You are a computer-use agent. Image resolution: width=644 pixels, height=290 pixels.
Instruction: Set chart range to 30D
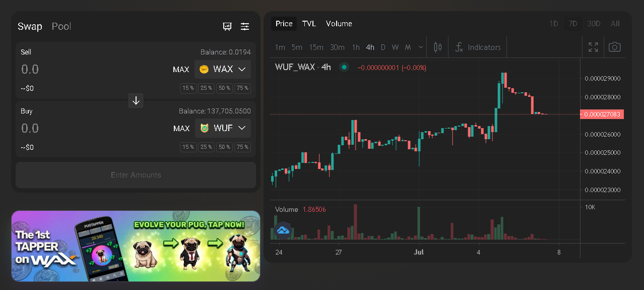point(594,24)
